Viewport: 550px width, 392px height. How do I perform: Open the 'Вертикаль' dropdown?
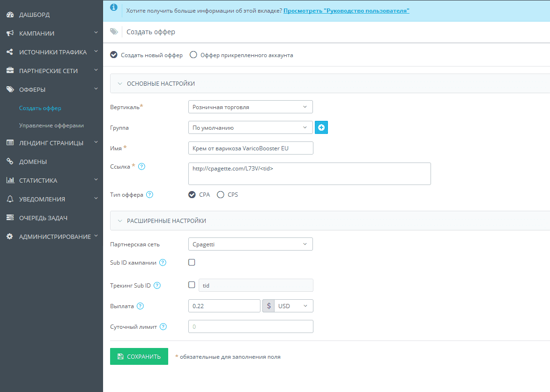(x=251, y=107)
